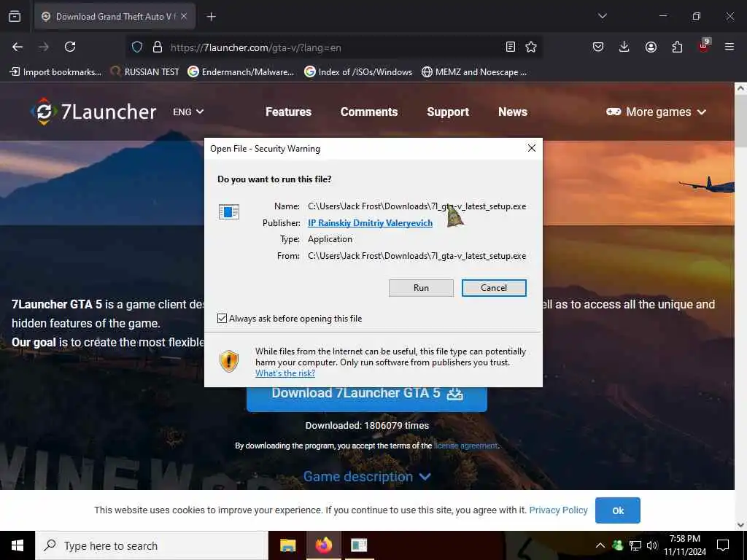Open News in site navigation

(513, 112)
